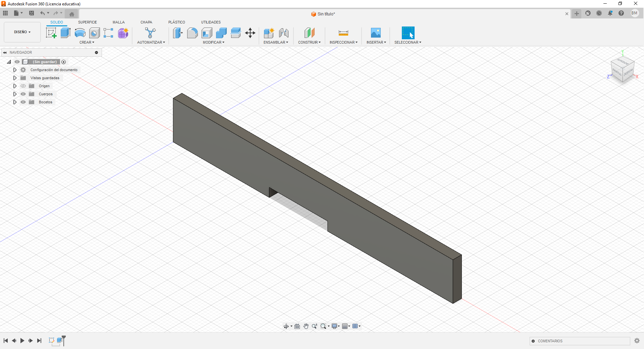644x349 pixels.
Task: Open the DISEÑO workspace dropdown
Action: click(21, 32)
